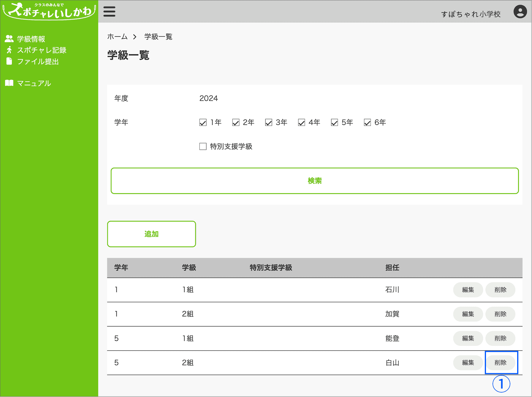Viewport: 532px width, 397px height.
Task: Uncheck the 1年 grade checkbox
Action: click(x=203, y=122)
